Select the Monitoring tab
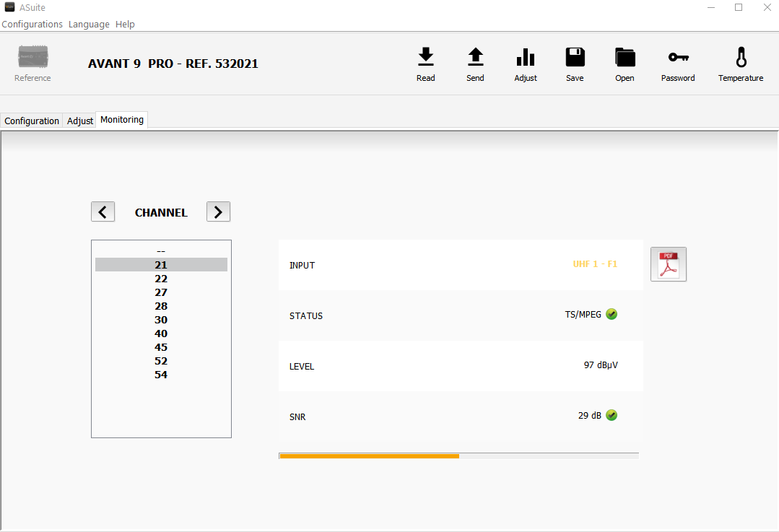The image size is (779, 532). pos(122,120)
